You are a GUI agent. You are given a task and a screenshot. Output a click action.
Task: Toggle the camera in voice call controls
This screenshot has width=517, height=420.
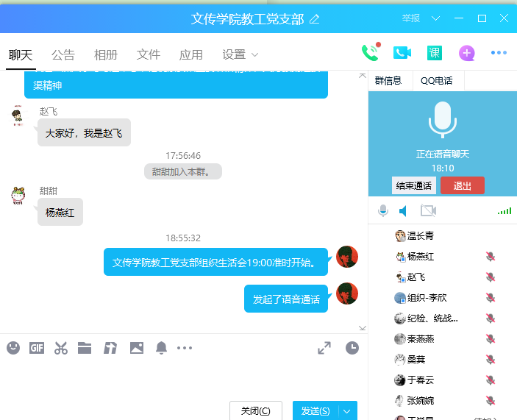point(428,211)
